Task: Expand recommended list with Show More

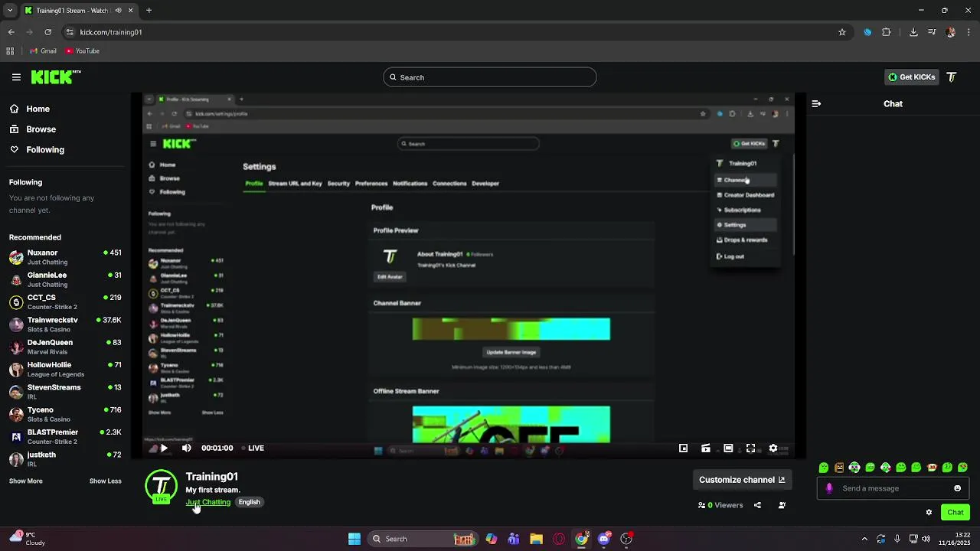Action: [26, 481]
